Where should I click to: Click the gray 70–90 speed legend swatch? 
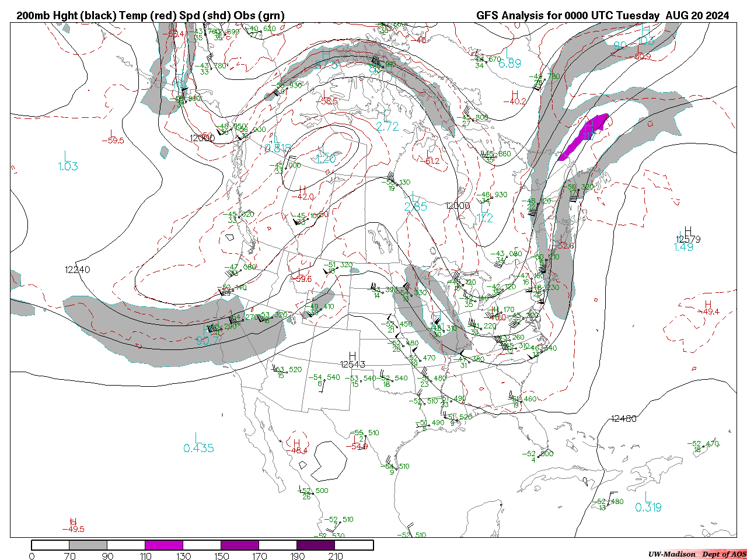88,545
